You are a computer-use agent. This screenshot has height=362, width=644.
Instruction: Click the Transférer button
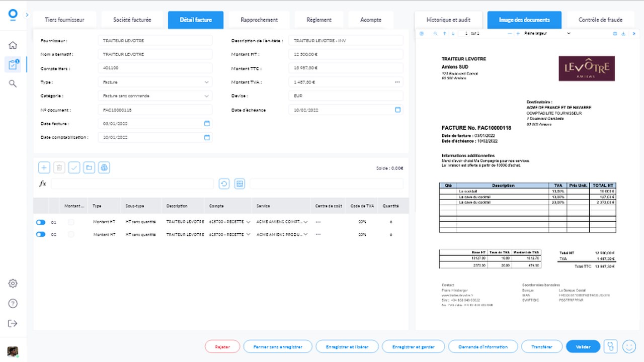[541, 346]
